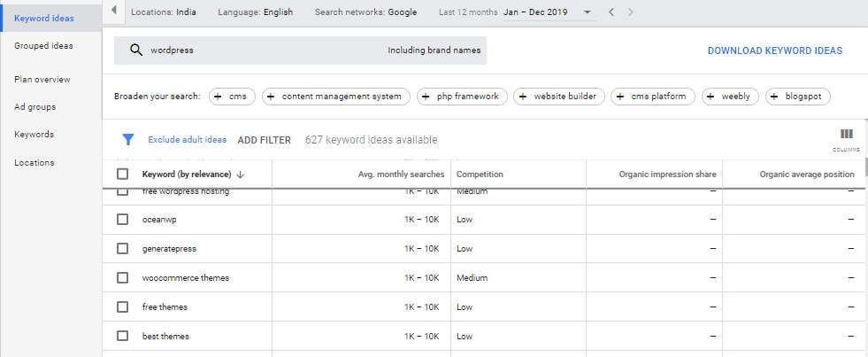Click the 'free themes' keyword text

tap(165, 307)
